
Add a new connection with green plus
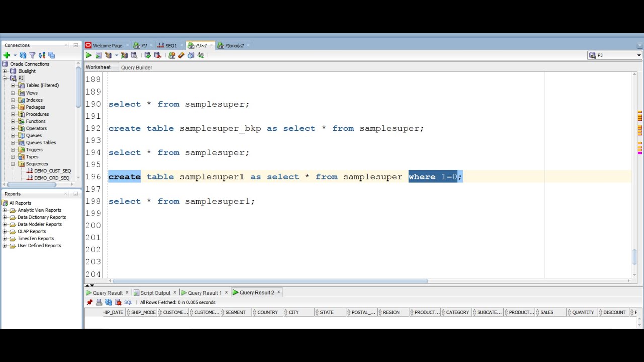pos(7,55)
